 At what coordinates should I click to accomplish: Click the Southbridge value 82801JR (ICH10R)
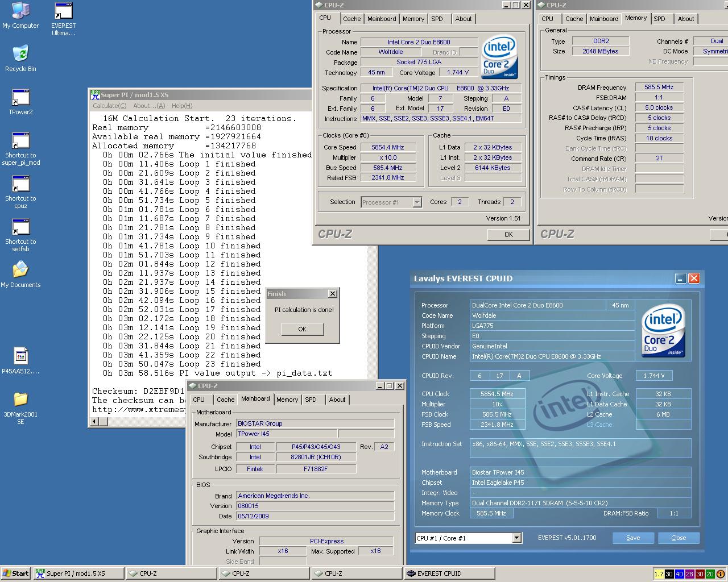coord(316,457)
